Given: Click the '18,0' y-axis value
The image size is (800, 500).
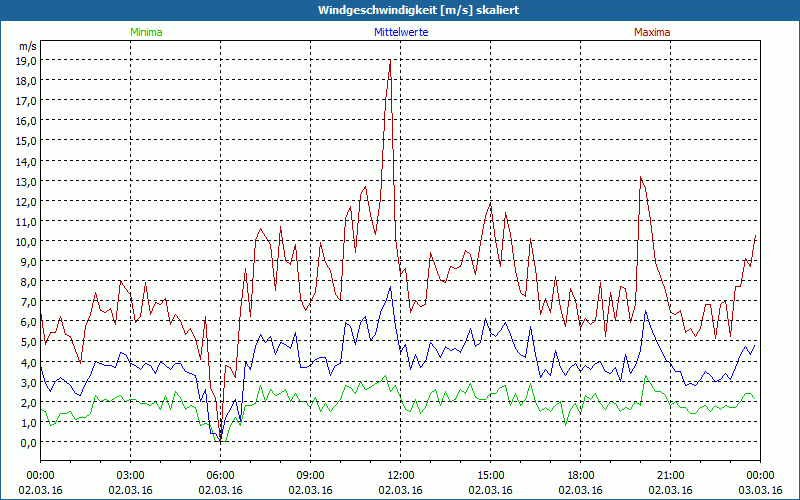Looking at the screenshot, I should coord(26,81).
